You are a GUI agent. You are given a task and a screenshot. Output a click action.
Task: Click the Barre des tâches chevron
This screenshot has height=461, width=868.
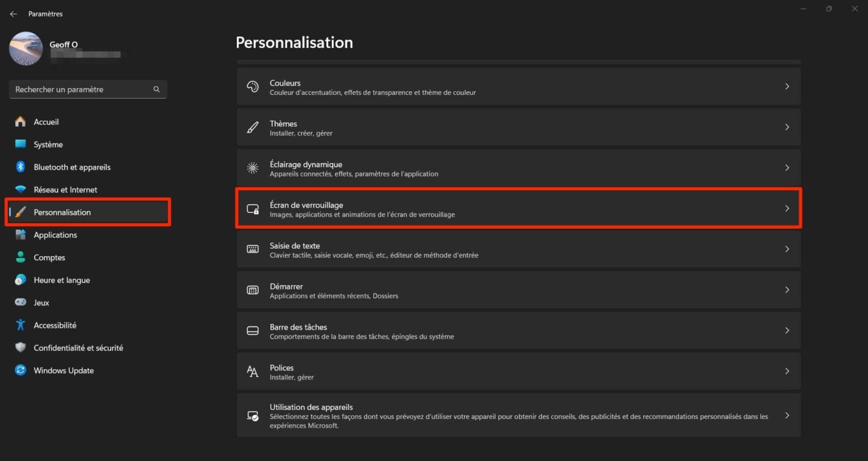787,331
